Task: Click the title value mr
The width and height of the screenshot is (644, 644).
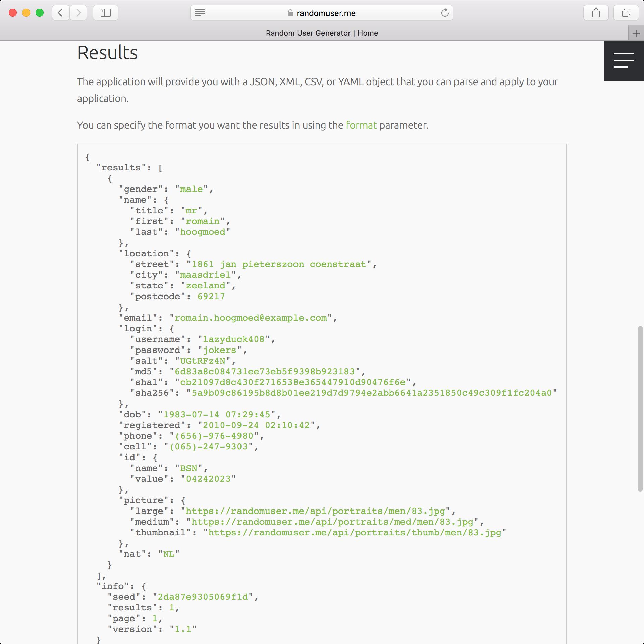Action: pos(191,211)
